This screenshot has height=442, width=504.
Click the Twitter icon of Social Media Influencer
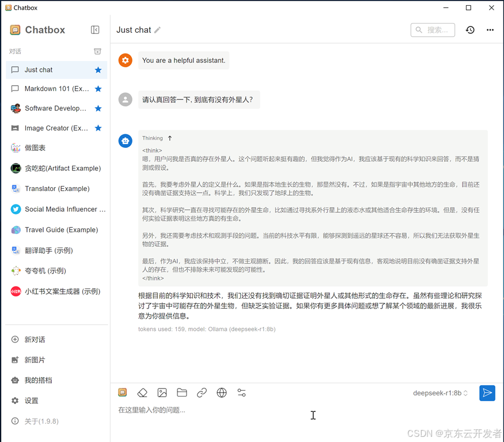[16, 209]
